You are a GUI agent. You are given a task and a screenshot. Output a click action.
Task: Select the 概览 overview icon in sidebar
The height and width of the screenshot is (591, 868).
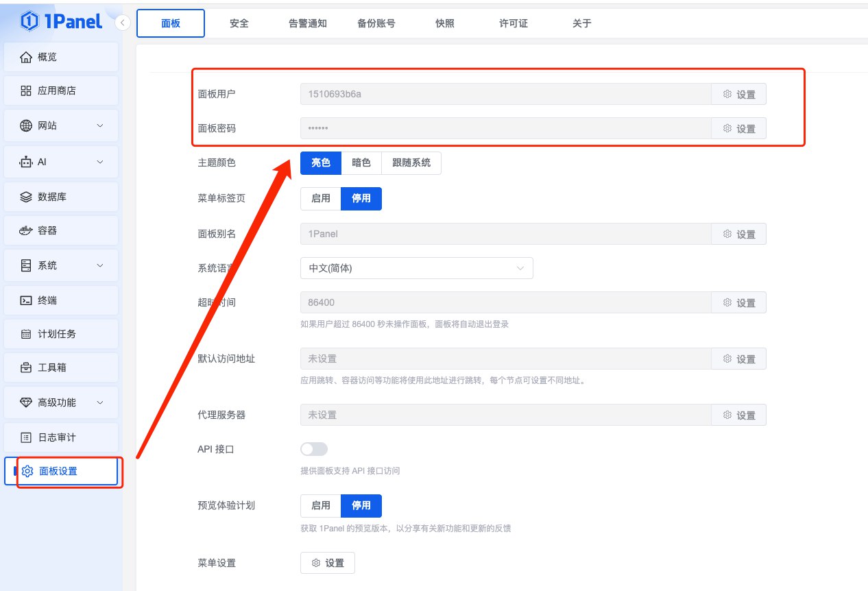(60, 56)
